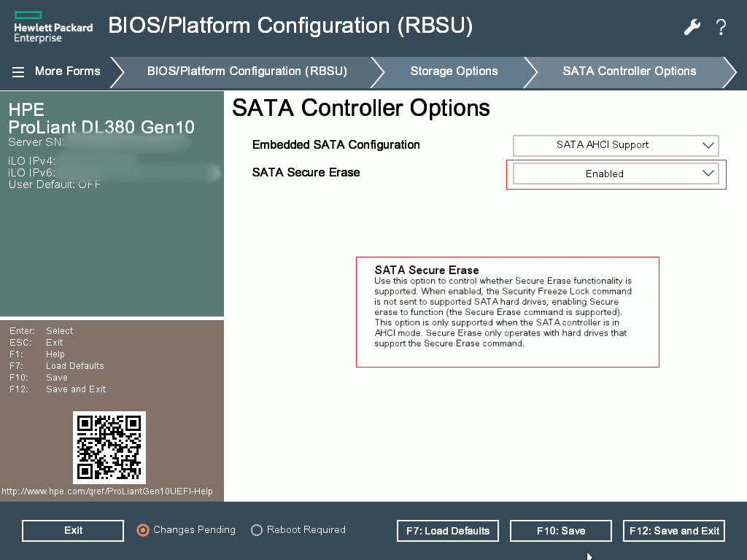The height and width of the screenshot is (560, 747).
Task: Toggle SATA Secure Erase setting
Action: pos(615,174)
